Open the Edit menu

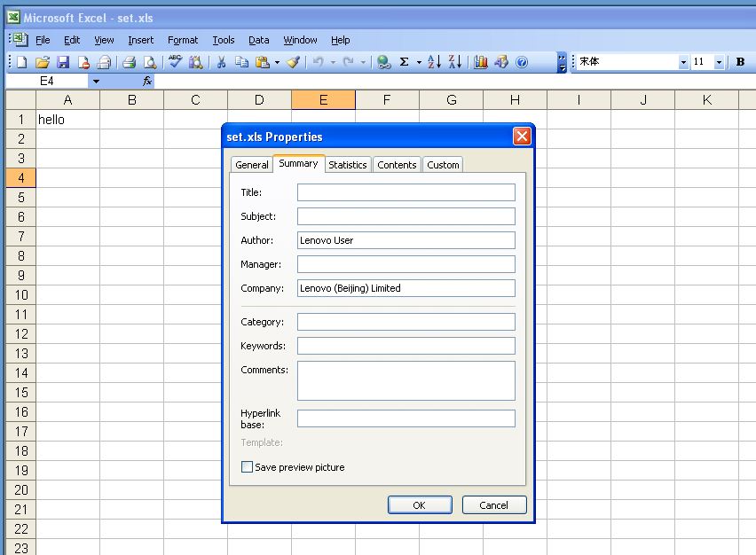point(72,40)
